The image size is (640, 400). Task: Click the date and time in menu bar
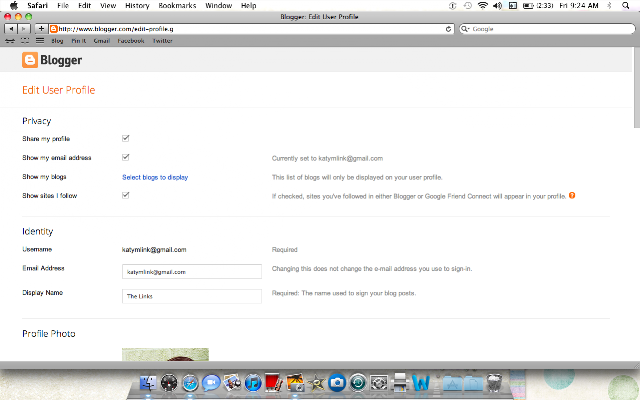point(579,5)
